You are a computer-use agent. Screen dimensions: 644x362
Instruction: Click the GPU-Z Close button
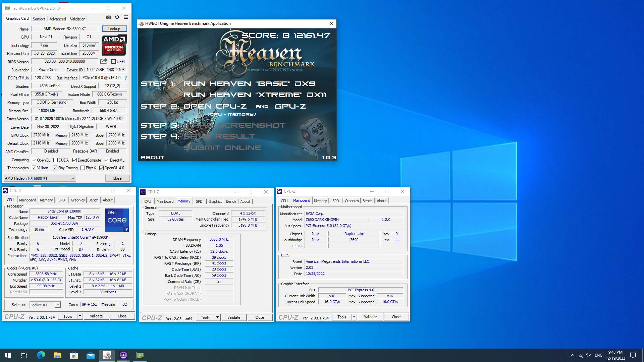[117, 178]
